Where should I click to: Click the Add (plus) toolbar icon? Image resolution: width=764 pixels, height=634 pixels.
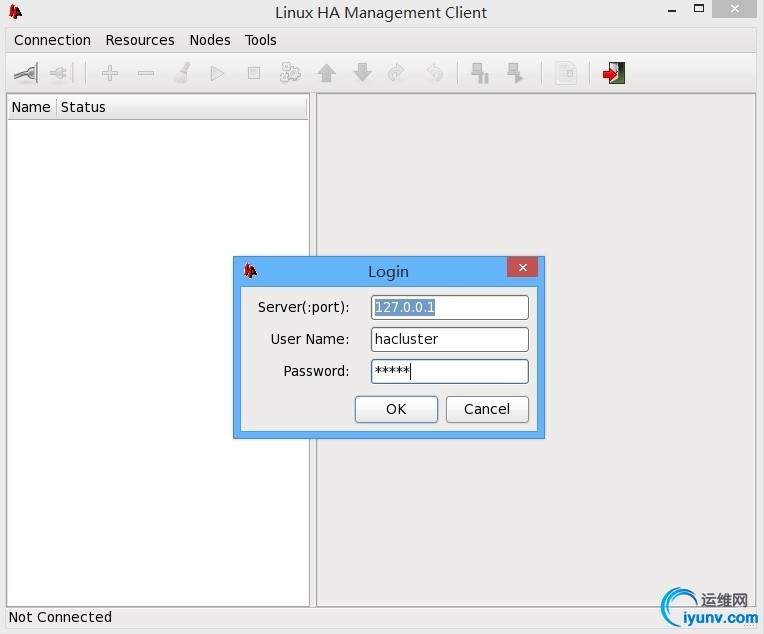pyautogui.click(x=110, y=74)
